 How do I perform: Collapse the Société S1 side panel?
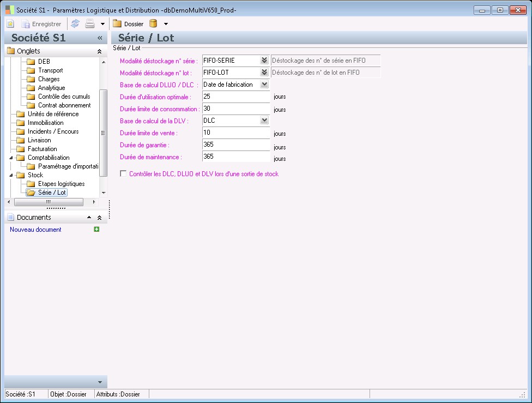pyautogui.click(x=100, y=38)
